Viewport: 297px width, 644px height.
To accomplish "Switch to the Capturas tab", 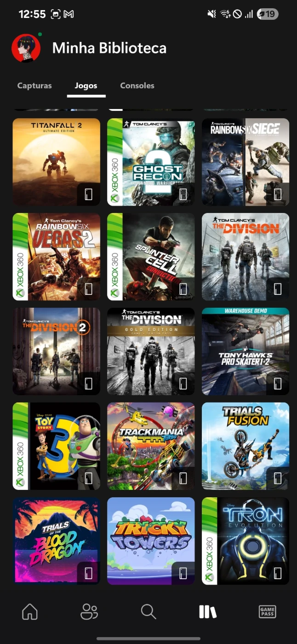I will pyautogui.click(x=34, y=86).
